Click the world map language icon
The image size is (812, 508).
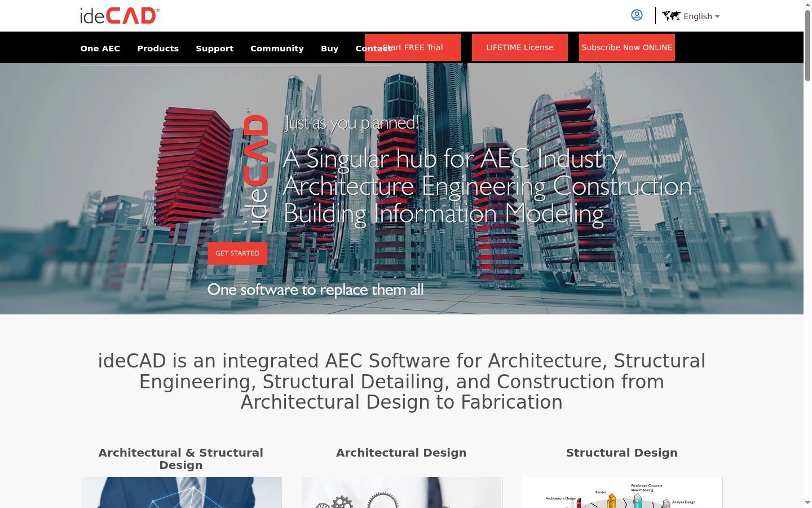pos(671,16)
